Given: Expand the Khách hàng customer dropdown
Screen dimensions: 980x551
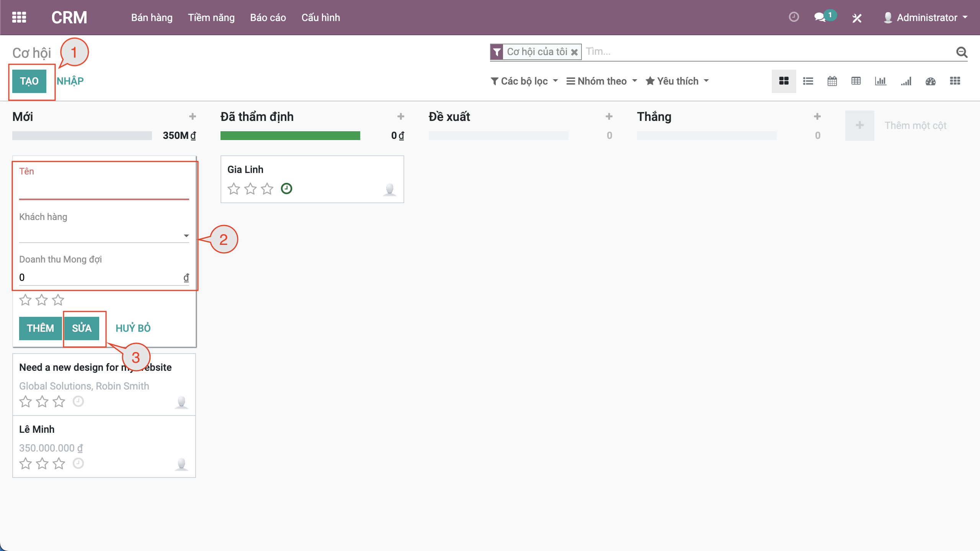Looking at the screenshot, I should [186, 236].
